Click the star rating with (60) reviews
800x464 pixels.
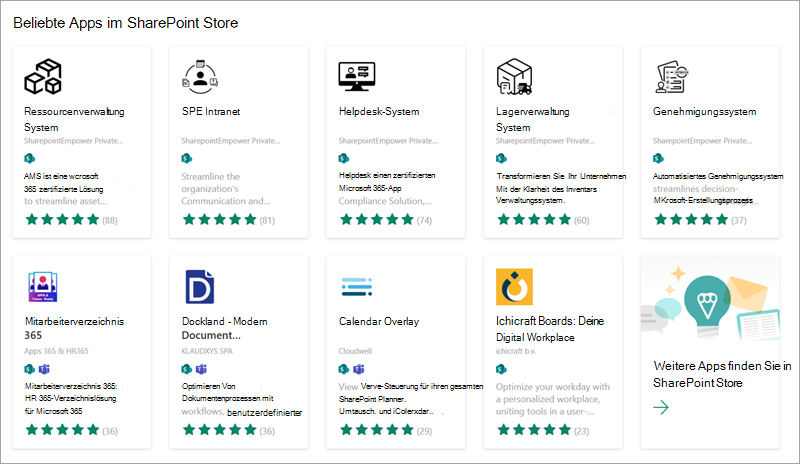point(543,220)
